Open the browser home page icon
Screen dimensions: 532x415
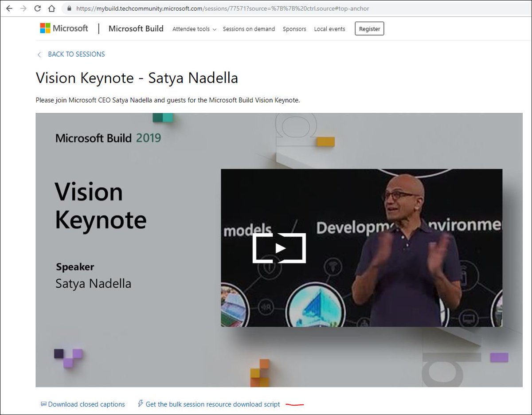tap(52, 8)
